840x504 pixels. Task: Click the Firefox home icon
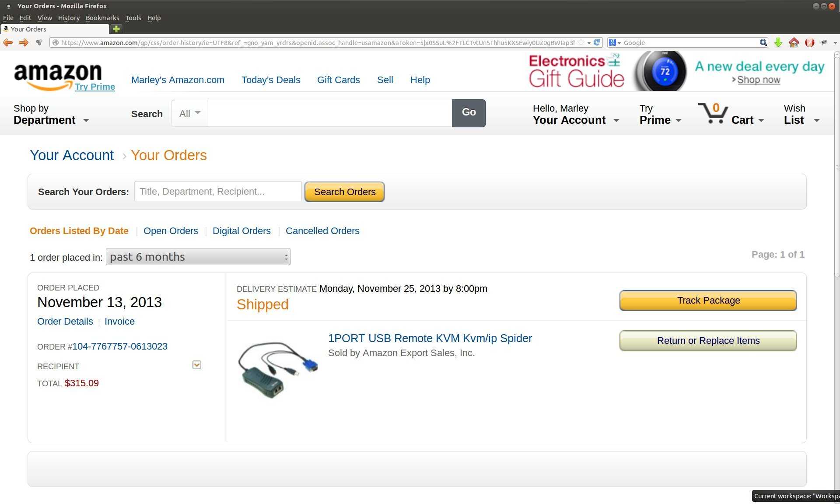[794, 42]
